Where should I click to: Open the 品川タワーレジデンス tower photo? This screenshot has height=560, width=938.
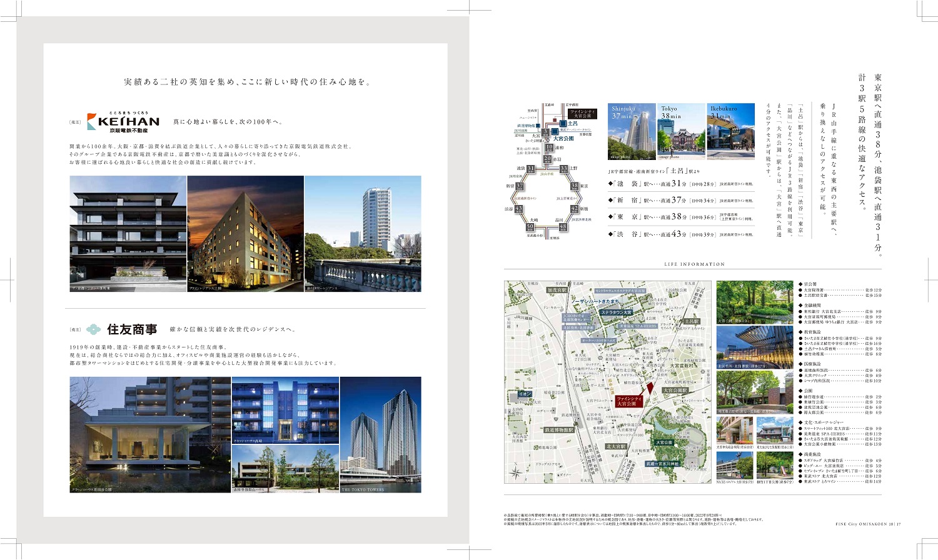363,234
